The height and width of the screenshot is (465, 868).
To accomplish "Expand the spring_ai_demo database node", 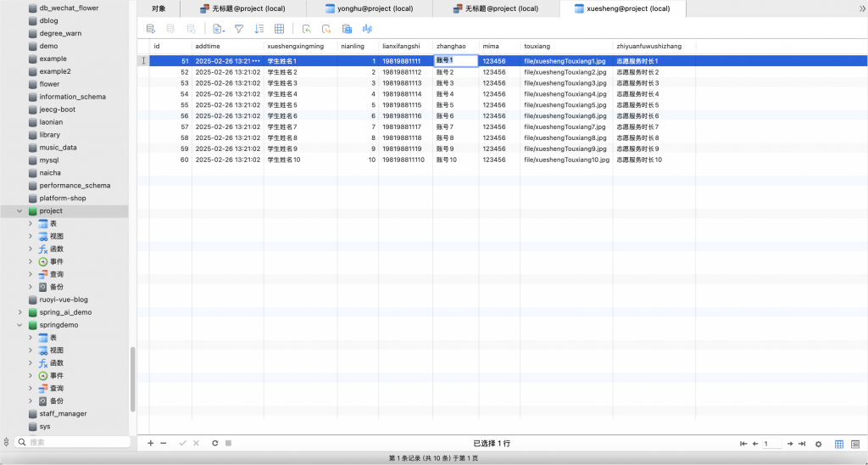I will (19, 312).
